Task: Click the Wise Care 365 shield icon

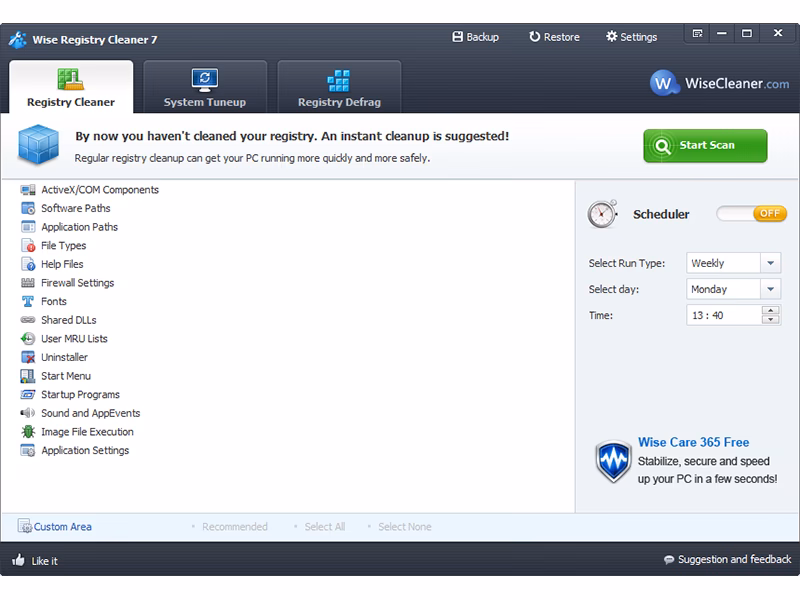Action: tap(613, 462)
